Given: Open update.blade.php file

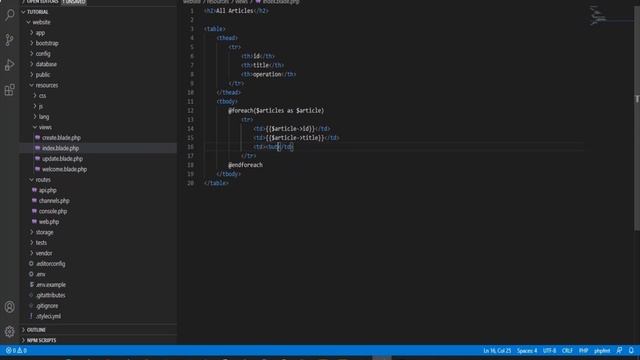Looking at the screenshot, I should (x=62, y=159).
